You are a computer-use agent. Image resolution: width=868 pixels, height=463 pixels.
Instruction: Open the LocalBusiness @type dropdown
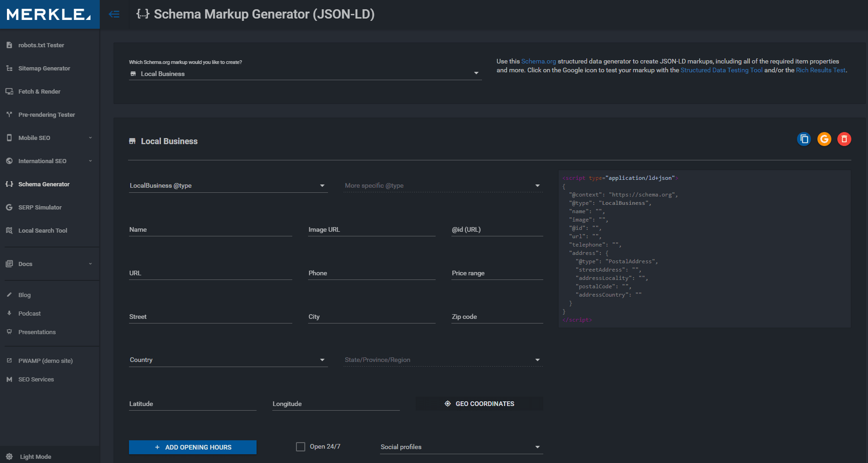(x=228, y=185)
